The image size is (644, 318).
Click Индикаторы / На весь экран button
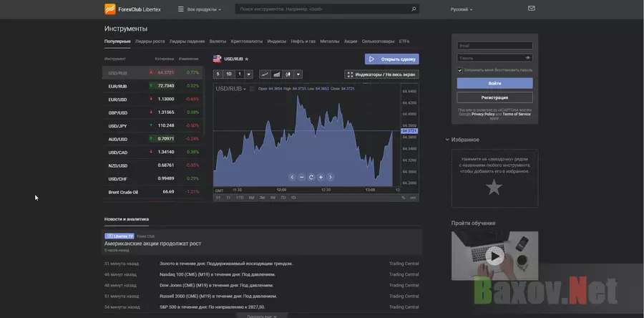(x=381, y=74)
